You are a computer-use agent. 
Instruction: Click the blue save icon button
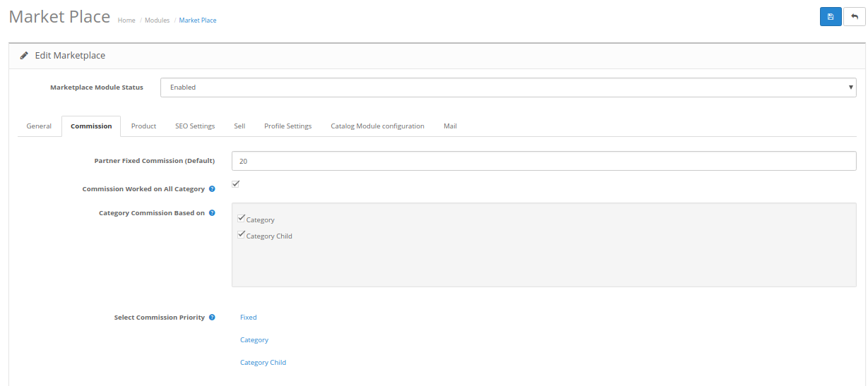click(x=830, y=17)
